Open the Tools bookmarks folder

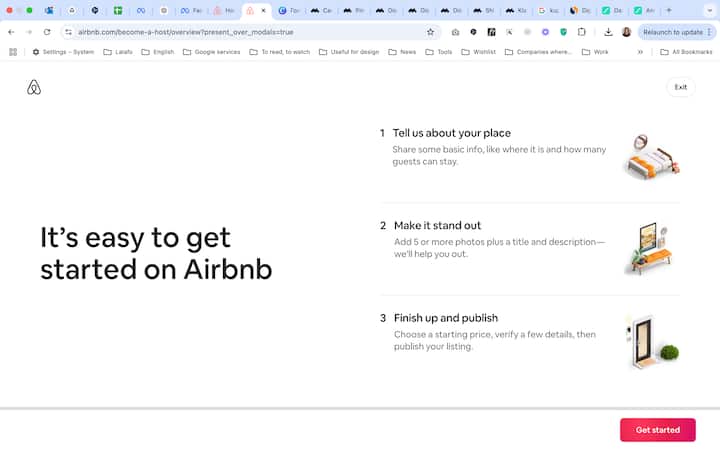439,52
